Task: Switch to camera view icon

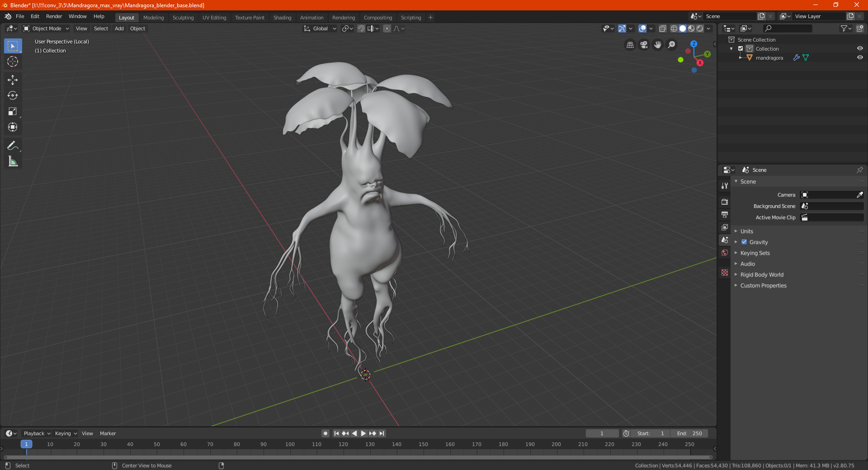Action: pos(644,45)
